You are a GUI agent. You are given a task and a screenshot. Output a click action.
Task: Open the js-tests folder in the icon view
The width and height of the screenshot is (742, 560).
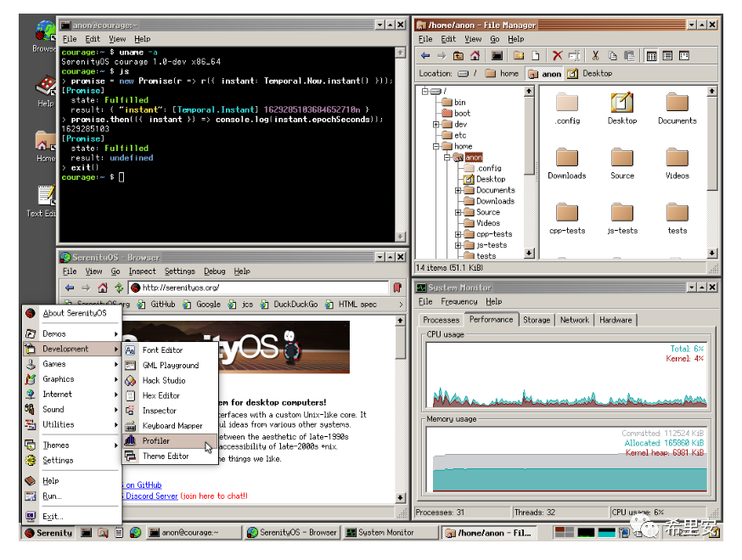621,217
